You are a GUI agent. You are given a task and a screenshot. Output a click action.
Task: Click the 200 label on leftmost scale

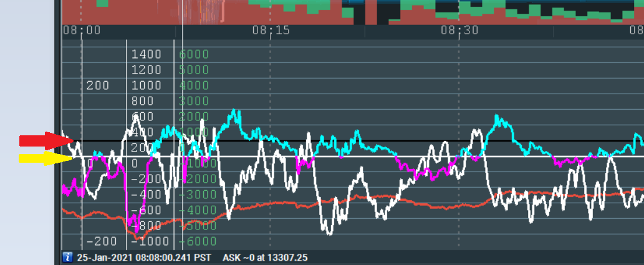point(98,85)
